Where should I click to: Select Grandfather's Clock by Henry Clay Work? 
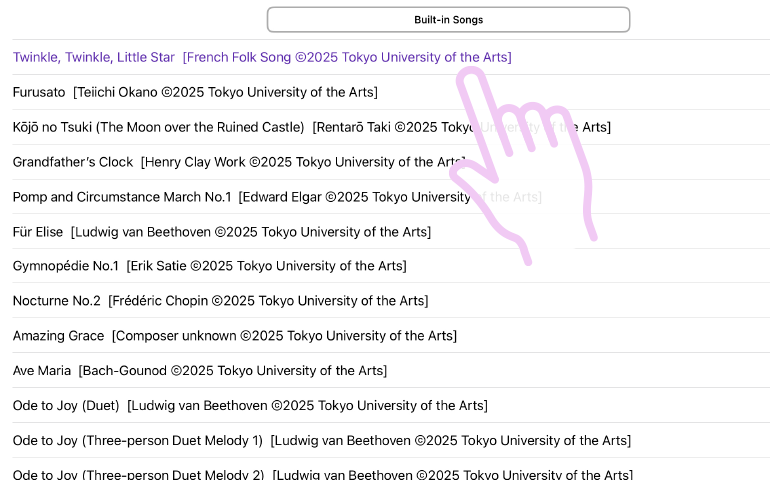[391, 162]
